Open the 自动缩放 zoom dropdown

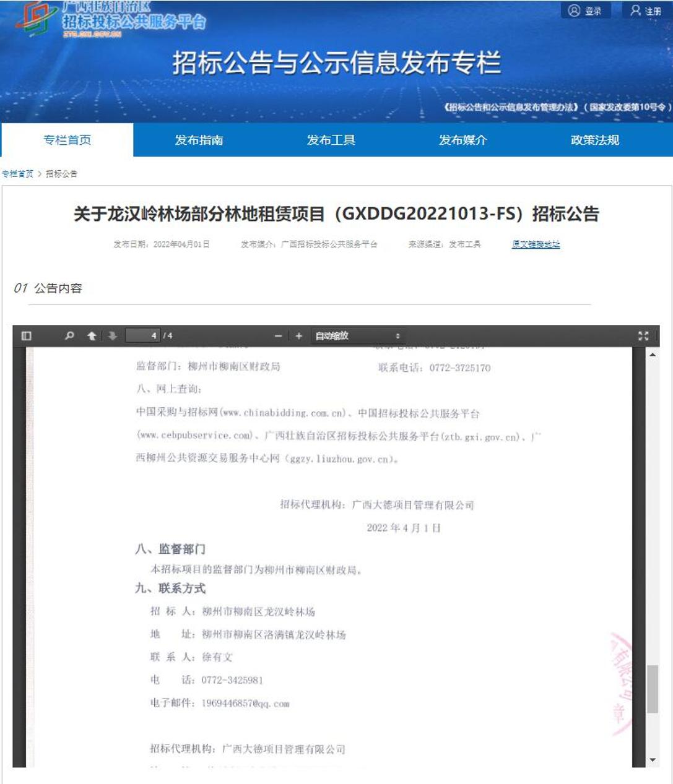[x=358, y=336]
